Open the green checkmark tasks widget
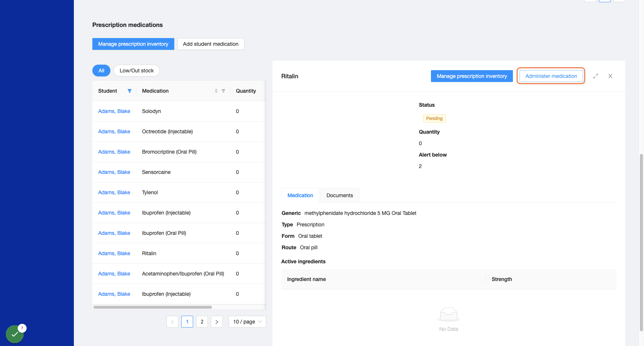Screen dimensions: 644x346 [x=15, y=334]
